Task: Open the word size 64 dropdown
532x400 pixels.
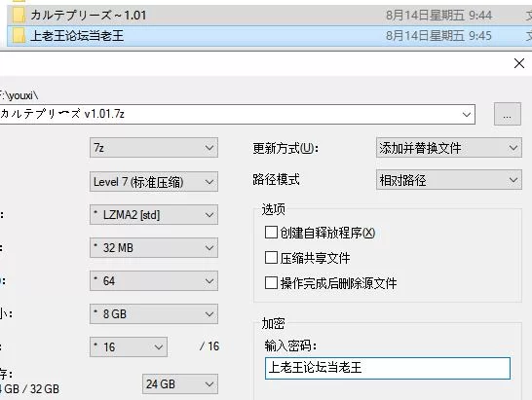Action: click(154, 280)
